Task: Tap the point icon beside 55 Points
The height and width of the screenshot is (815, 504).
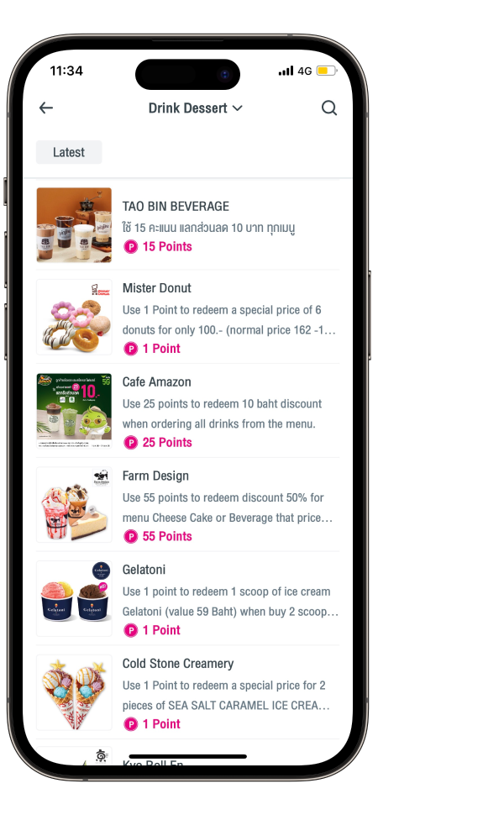Action: 131,536
